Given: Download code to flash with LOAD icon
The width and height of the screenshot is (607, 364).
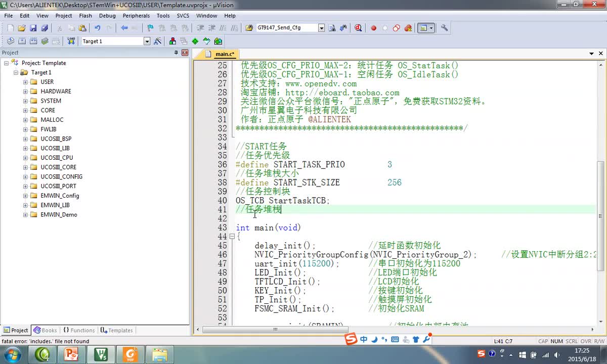Looking at the screenshot, I should click(x=71, y=41).
